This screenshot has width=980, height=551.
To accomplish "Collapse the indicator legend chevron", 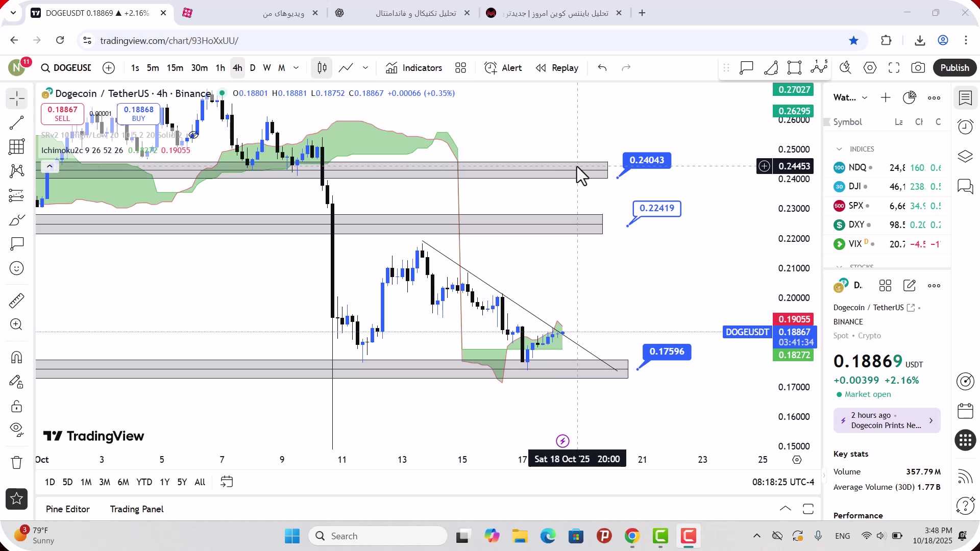I will tap(50, 166).
